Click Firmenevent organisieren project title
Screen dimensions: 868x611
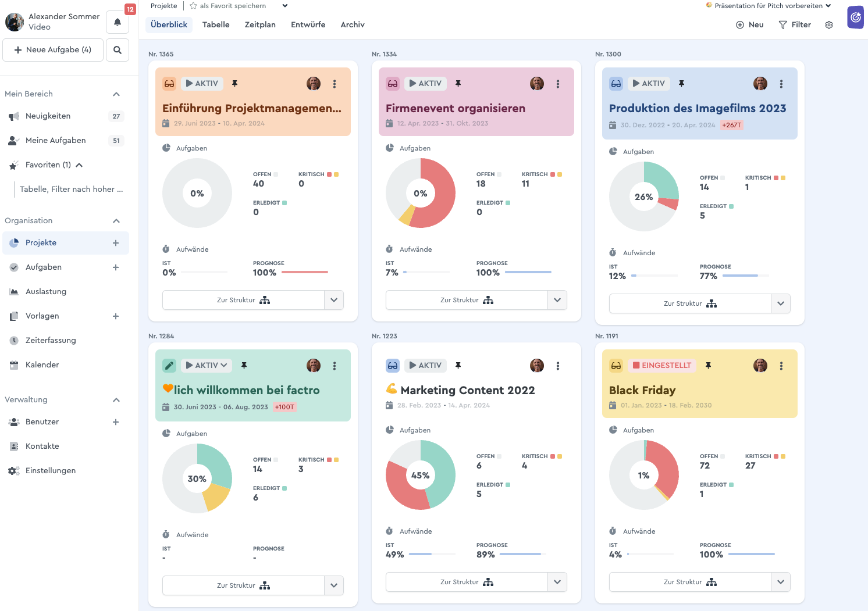(456, 108)
